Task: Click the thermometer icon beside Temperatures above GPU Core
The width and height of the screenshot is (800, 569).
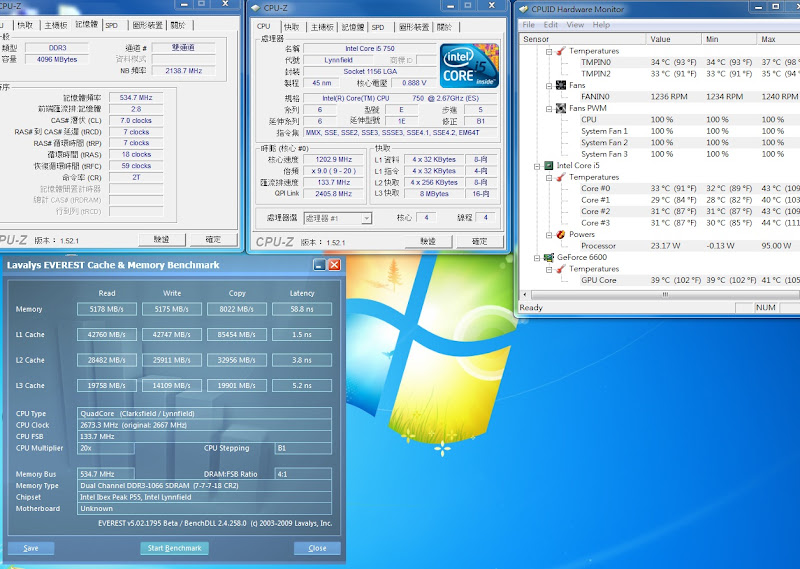Action: point(561,269)
